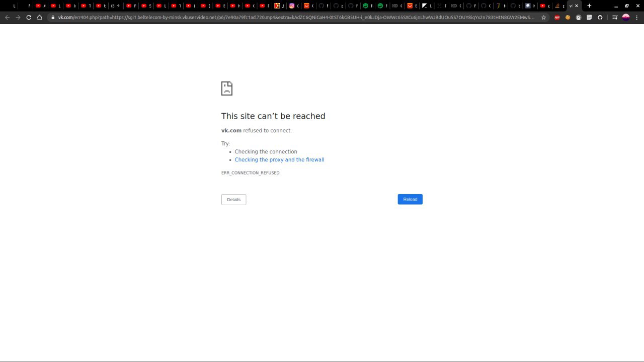Click the Checking the connection suggestion text
644x362 pixels.
click(266, 152)
